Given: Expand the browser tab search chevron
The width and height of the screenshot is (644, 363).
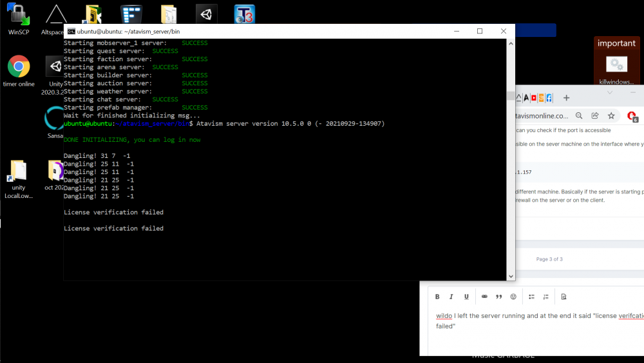Looking at the screenshot, I should pos(609,93).
